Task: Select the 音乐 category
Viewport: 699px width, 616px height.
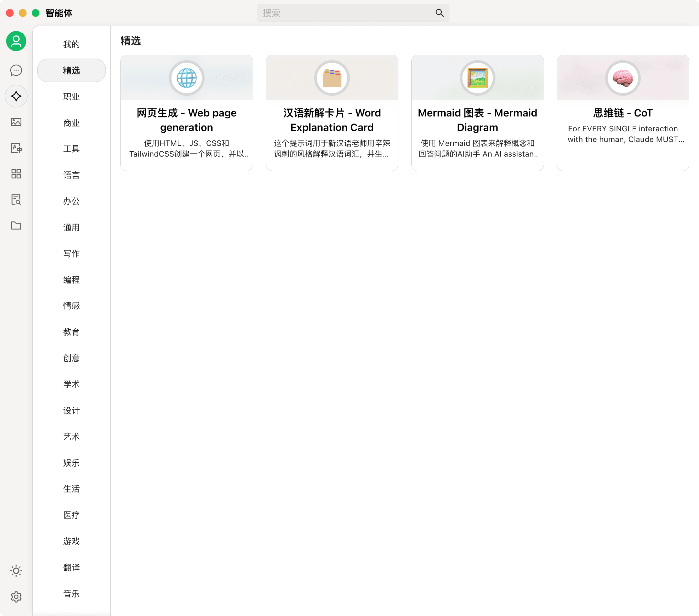Action: [x=71, y=594]
